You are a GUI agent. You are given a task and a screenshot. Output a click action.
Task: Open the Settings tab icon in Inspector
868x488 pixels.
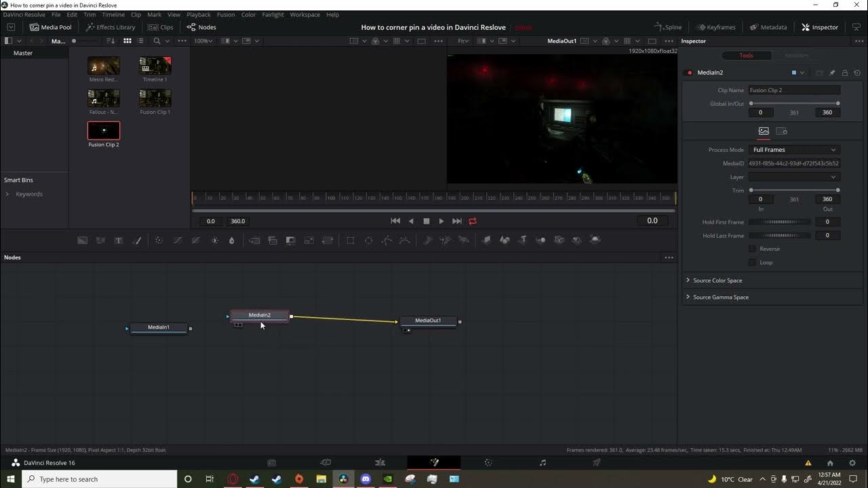click(x=781, y=131)
